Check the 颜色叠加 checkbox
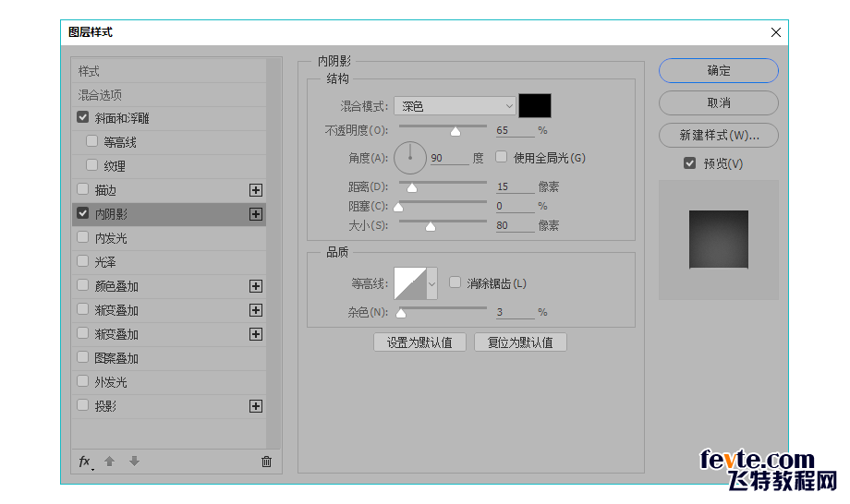This screenshot has width=850, height=504. pos(82,285)
